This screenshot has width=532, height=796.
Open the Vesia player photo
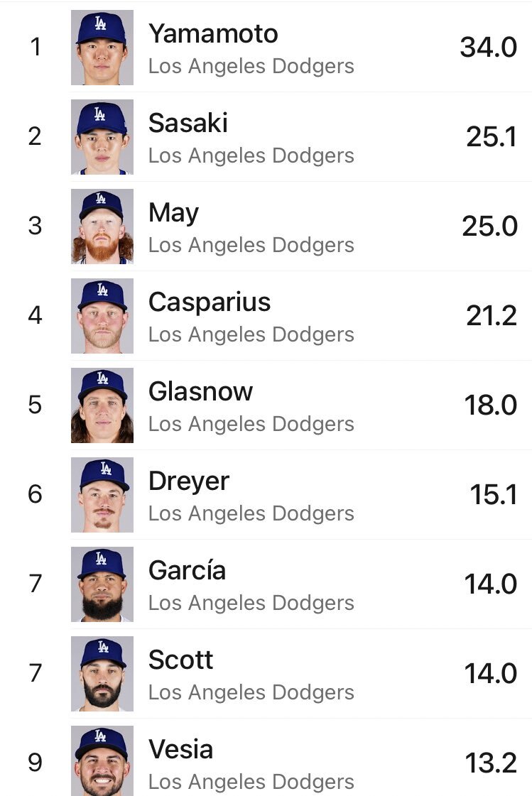pyautogui.click(x=102, y=761)
